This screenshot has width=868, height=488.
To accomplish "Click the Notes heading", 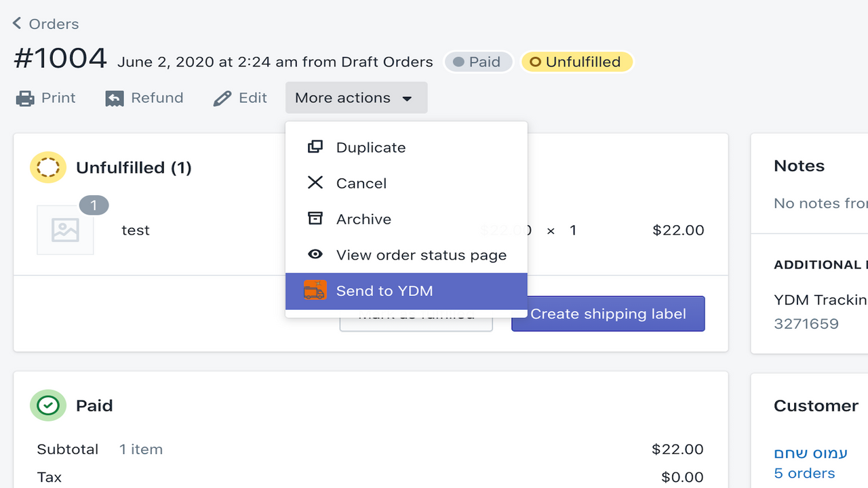I will (x=799, y=166).
